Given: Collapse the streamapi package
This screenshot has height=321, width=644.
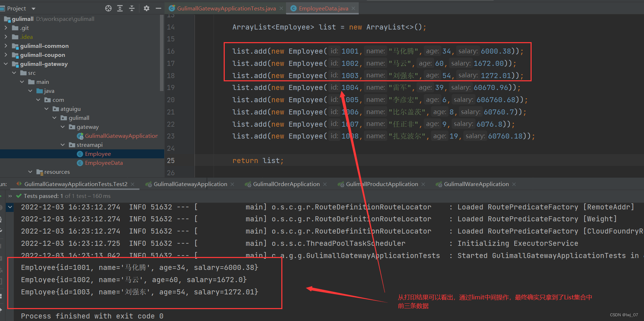Looking at the screenshot, I should click(x=63, y=145).
